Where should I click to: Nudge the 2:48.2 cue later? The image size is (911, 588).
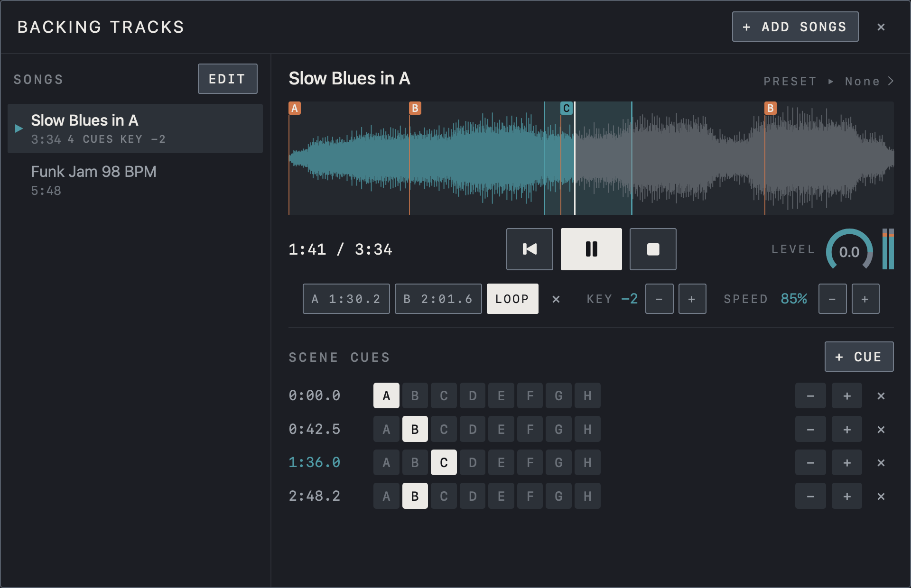point(847,496)
